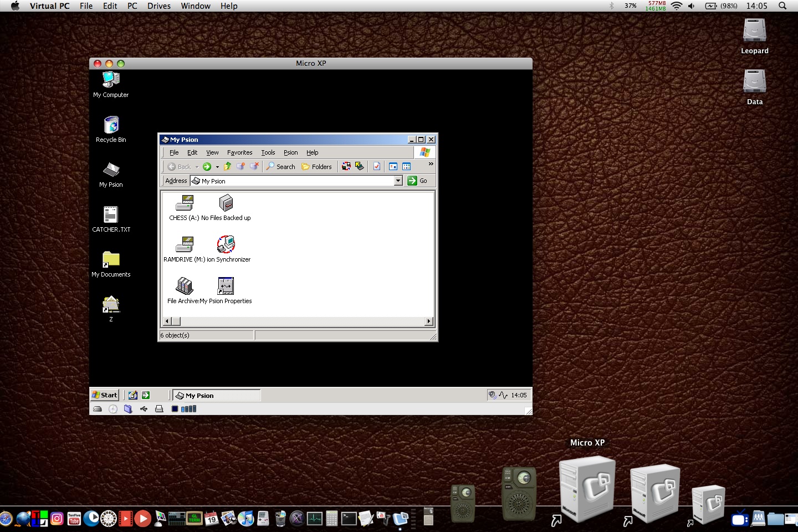Viewport: 798px width, 532px height.
Task: Click the horizontal scrollbar right arrow
Action: pyautogui.click(x=428, y=321)
